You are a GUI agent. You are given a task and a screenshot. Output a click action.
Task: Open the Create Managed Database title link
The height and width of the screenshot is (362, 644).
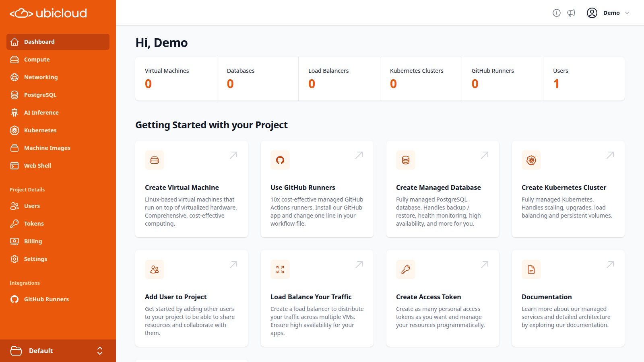(438, 187)
